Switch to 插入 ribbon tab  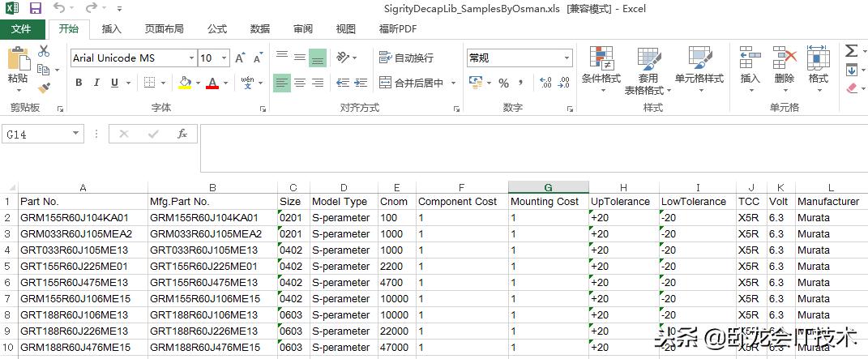111,29
